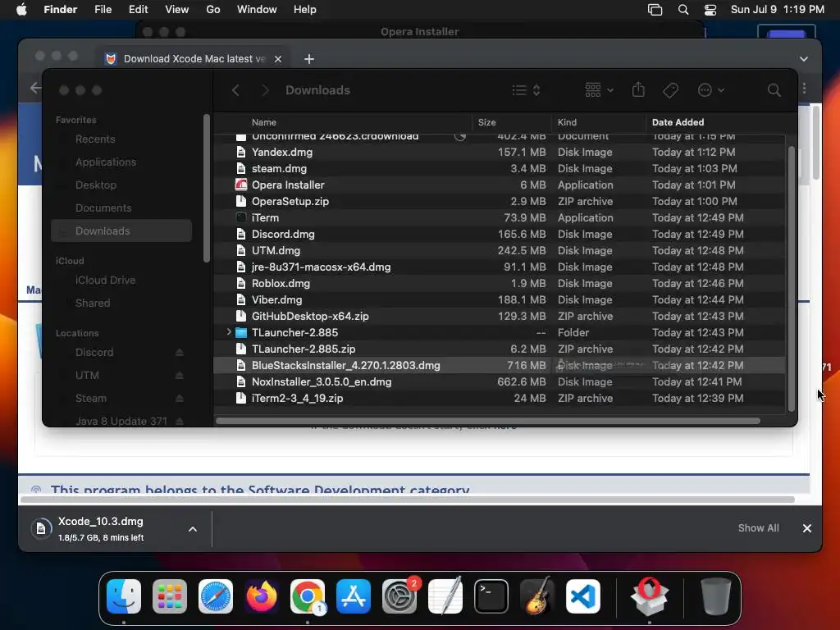840x630 pixels.
Task: Select NoxInstaller_3.0.5.0_en.dmg
Action: click(500, 382)
